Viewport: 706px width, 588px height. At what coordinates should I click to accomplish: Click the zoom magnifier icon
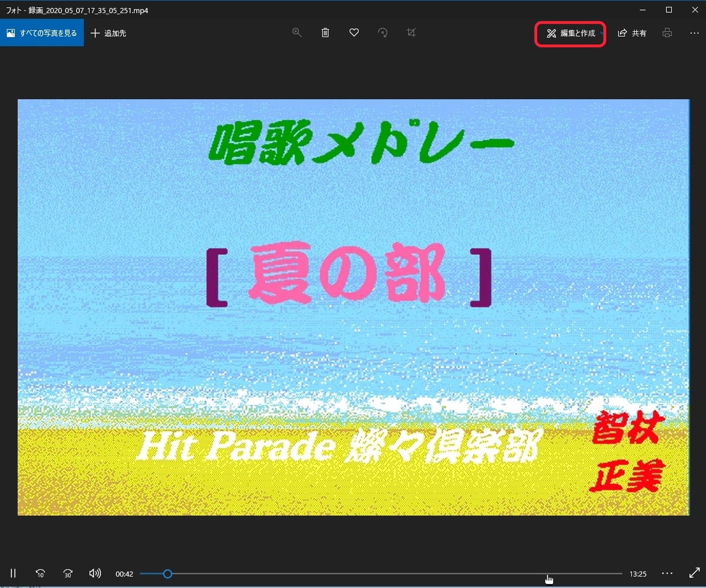click(297, 33)
